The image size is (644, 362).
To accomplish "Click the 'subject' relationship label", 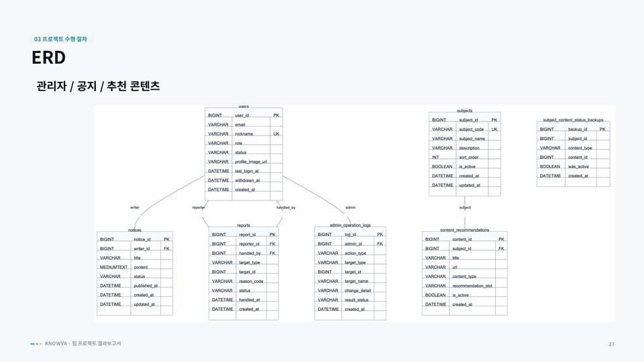I will tap(465, 208).
